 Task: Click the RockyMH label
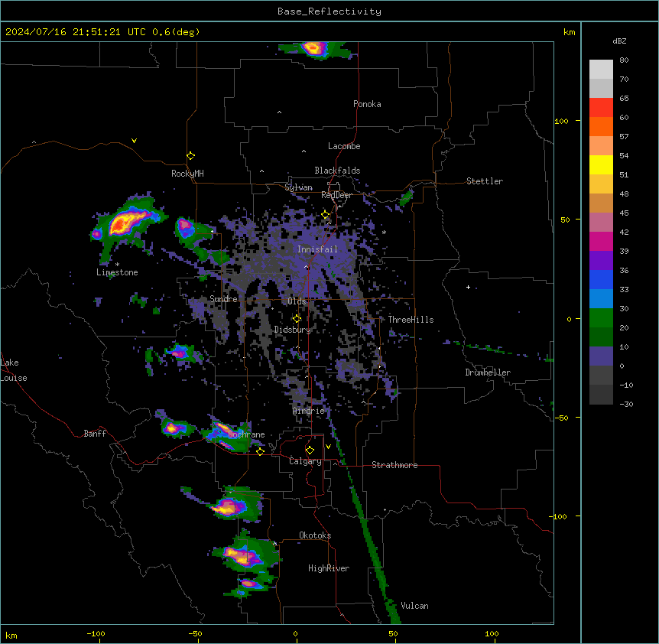tap(187, 174)
